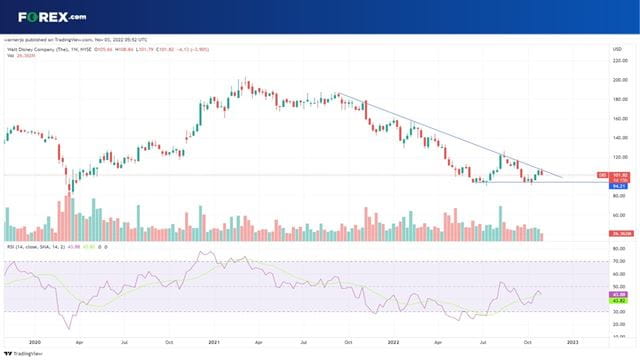Screen dimensions: 640x360
Task: Click the 200.00 price axis label
Action: (x=620, y=80)
